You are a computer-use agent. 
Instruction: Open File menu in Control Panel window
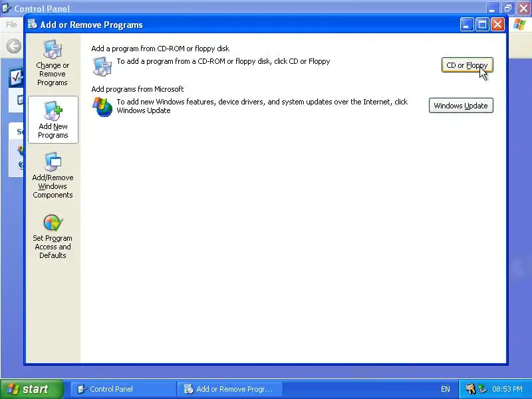tap(11, 25)
